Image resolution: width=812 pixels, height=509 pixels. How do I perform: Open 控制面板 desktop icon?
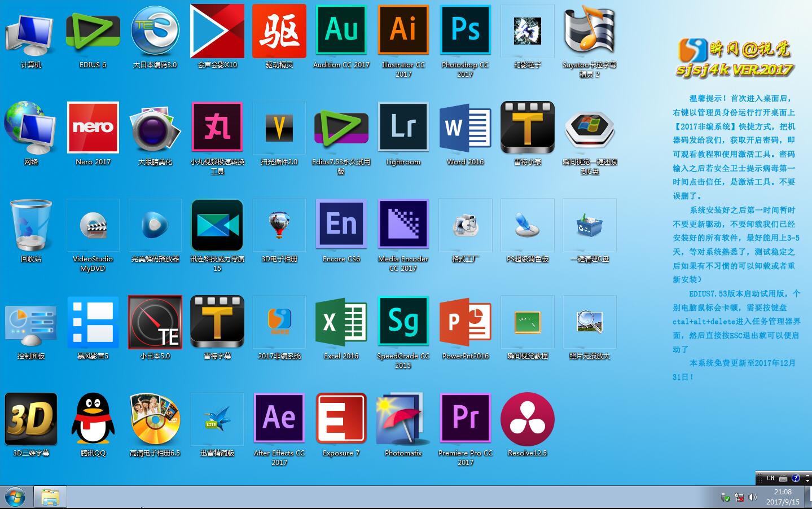tap(31, 326)
